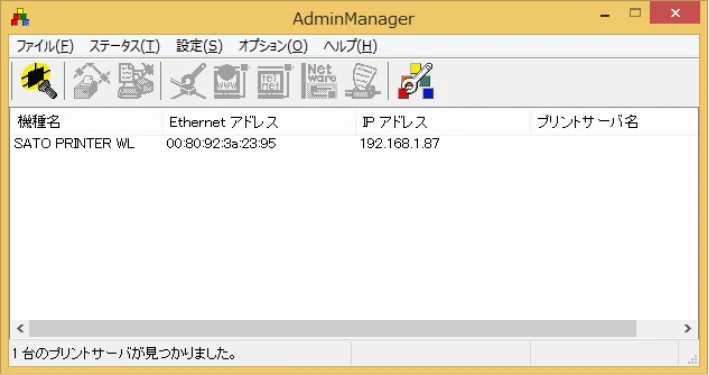The width and height of the screenshot is (709, 375).
Task: Click the horizontal scrollbar thumb
Action: (x=333, y=328)
